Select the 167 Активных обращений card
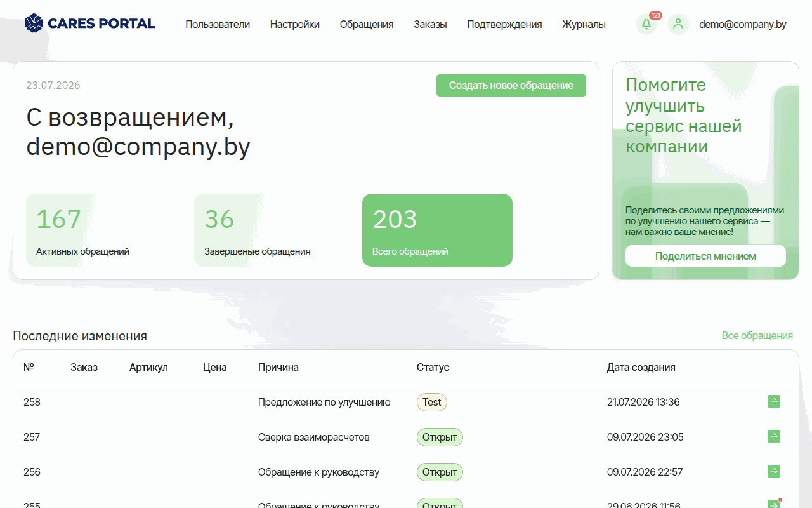 pyautogui.click(x=101, y=230)
